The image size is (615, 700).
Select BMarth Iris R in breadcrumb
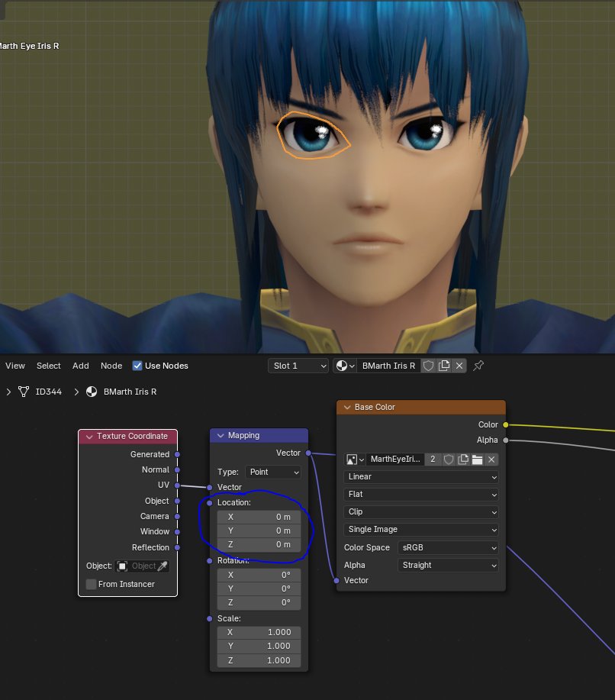tap(130, 392)
